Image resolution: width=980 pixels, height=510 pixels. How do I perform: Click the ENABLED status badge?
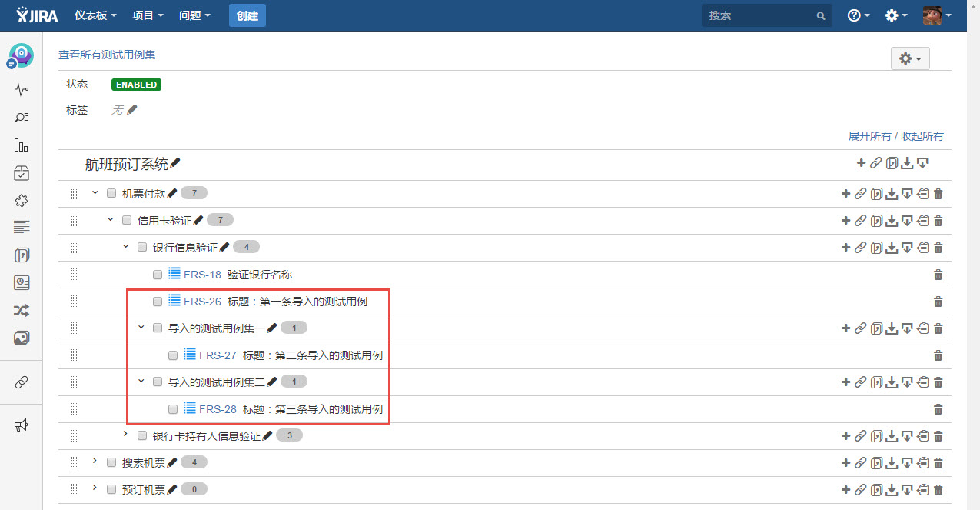136,85
